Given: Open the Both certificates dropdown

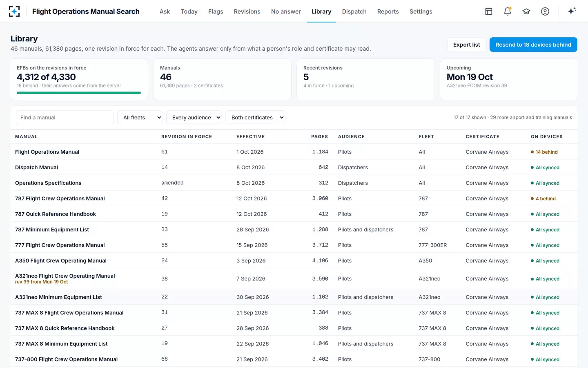Looking at the screenshot, I should (255, 117).
